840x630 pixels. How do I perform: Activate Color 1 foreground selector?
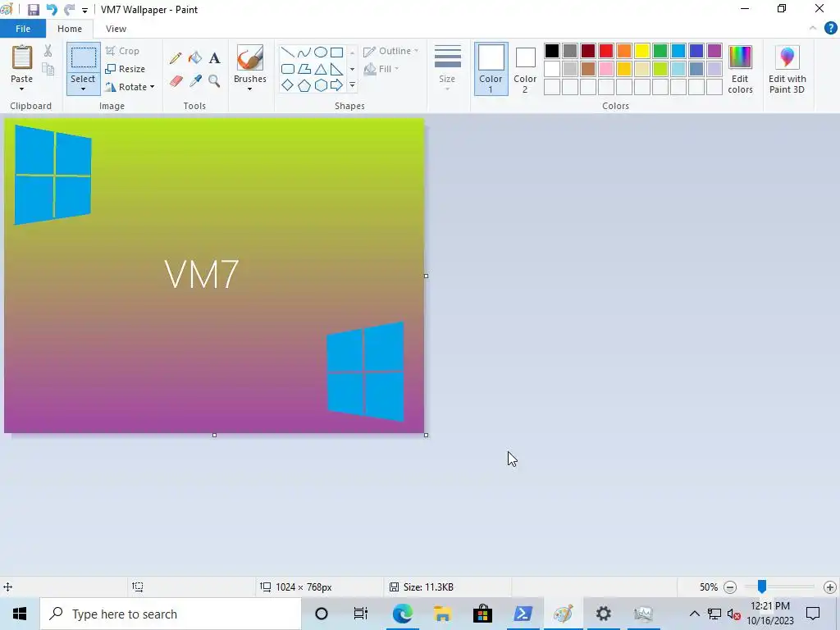(x=491, y=69)
